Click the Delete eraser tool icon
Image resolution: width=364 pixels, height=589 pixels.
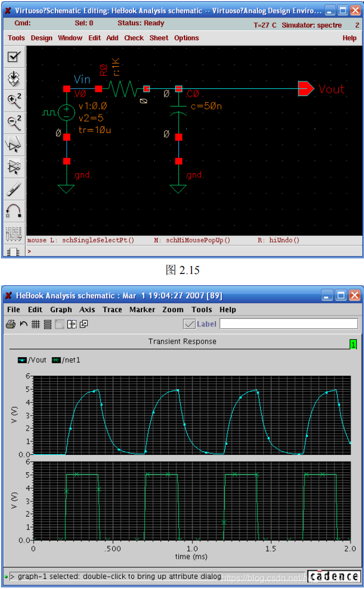tap(14, 189)
